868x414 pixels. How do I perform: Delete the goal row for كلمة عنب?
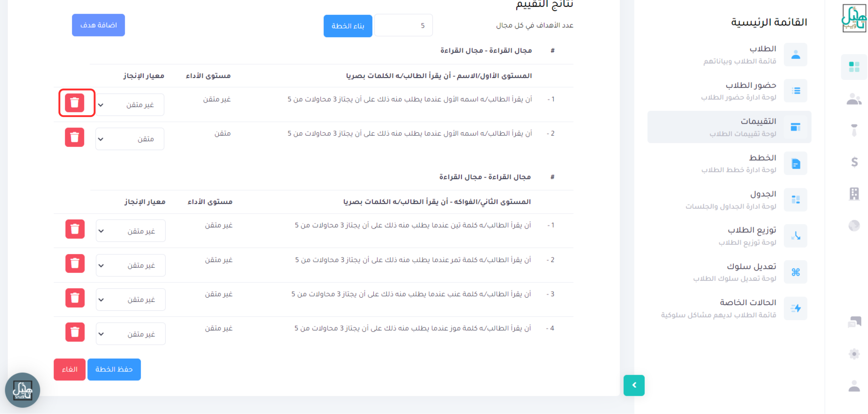point(75,298)
